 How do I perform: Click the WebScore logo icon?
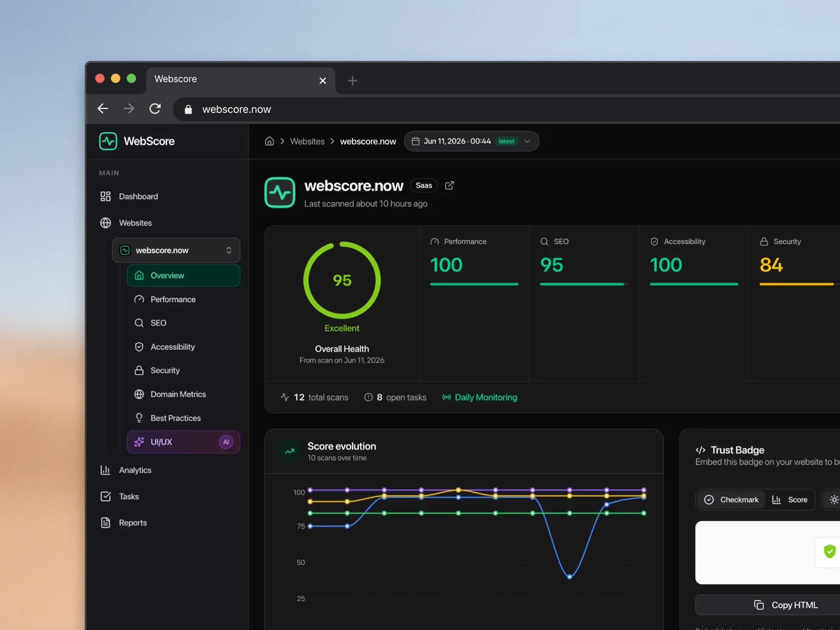(108, 141)
